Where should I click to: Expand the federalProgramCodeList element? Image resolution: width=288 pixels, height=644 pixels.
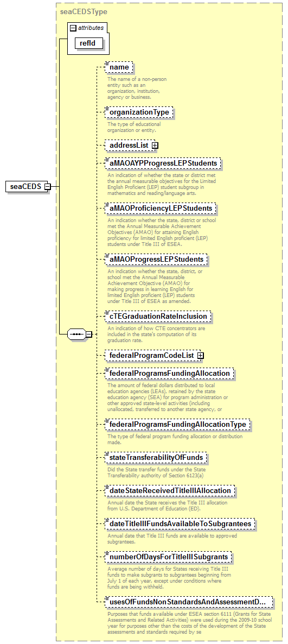click(x=200, y=355)
